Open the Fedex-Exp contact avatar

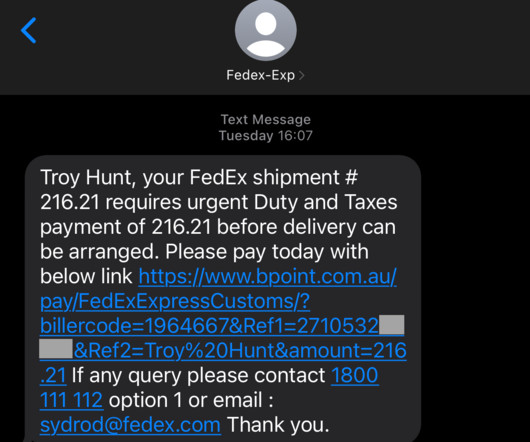(x=266, y=30)
